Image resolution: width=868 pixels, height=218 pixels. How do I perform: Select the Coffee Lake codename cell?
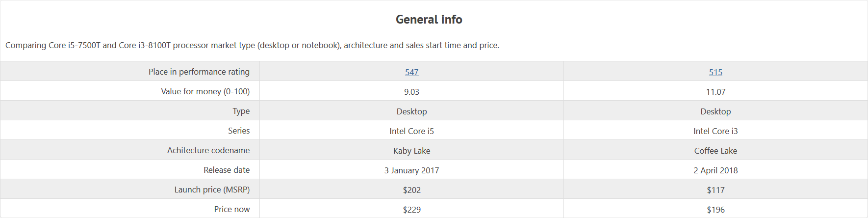click(715, 151)
